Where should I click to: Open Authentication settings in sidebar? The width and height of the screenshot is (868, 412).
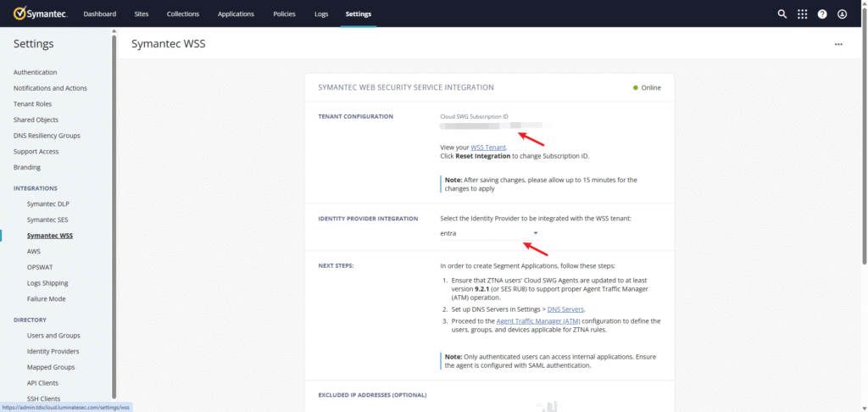(35, 72)
